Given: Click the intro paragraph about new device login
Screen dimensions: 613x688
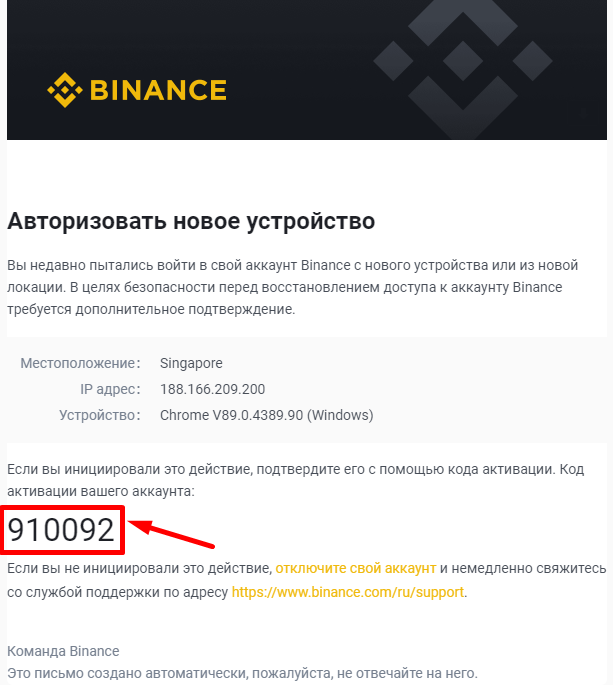Looking at the screenshot, I should [x=293, y=287].
